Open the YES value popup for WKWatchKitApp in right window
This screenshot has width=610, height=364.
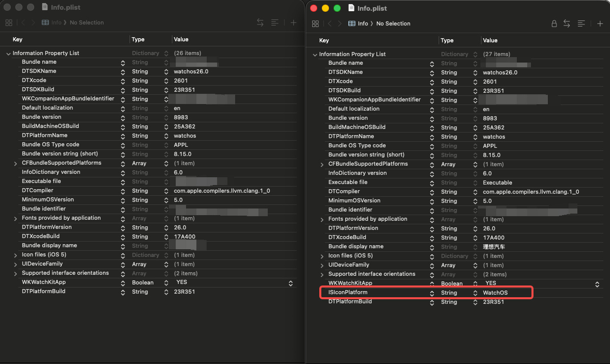[x=597, y=283]
